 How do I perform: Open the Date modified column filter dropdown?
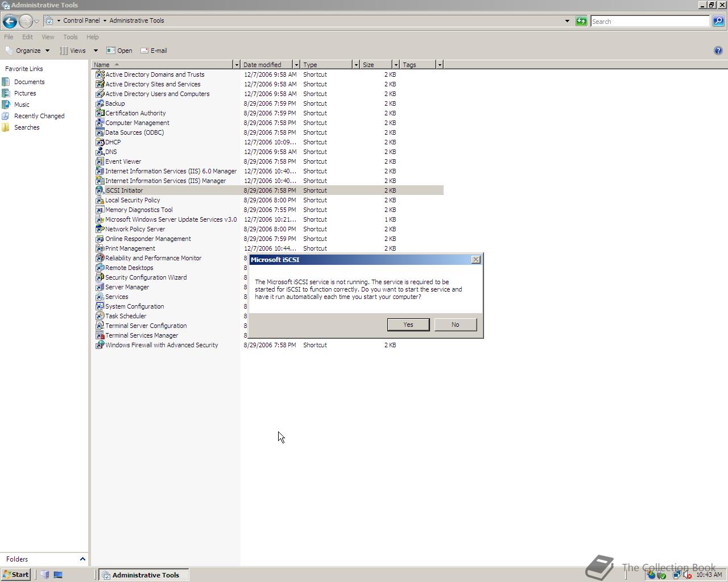[296, 65]
